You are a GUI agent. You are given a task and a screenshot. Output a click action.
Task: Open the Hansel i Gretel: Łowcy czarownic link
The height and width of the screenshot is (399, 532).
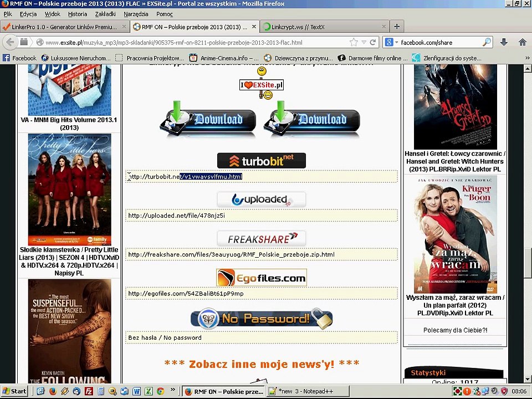pos(456,161)
